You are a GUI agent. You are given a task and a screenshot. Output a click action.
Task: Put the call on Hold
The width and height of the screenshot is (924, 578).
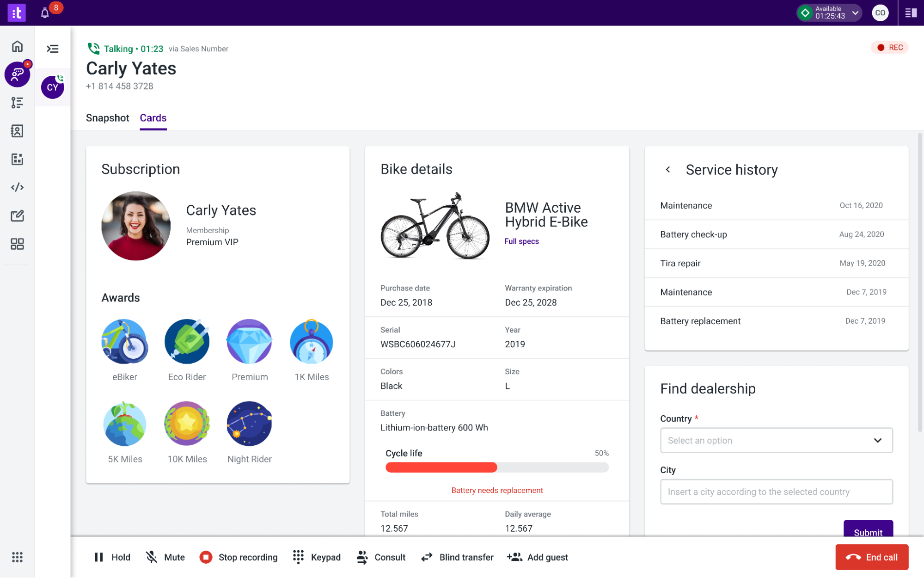(x=112, y=557)
